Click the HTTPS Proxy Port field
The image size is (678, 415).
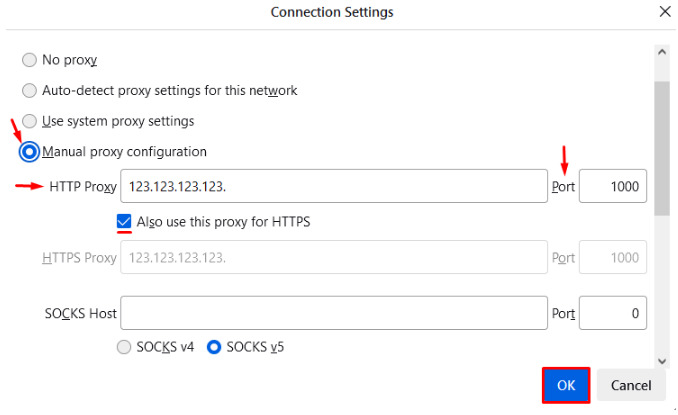pos(612,257)
